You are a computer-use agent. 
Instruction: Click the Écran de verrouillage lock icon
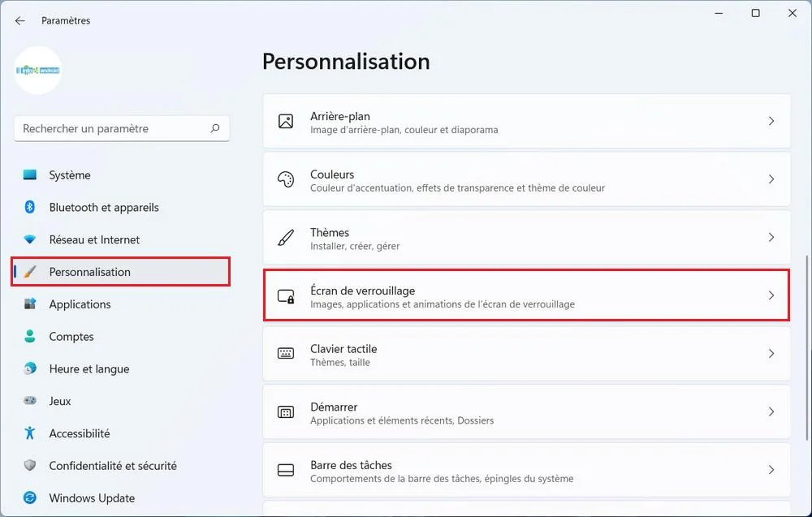click(x=286, y=296)
